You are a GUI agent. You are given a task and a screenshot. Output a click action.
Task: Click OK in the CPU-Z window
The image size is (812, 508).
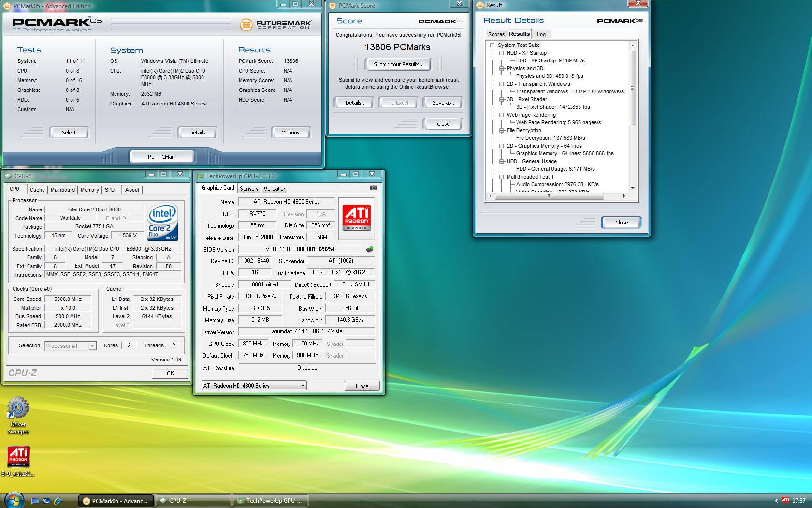coord(170,373)
